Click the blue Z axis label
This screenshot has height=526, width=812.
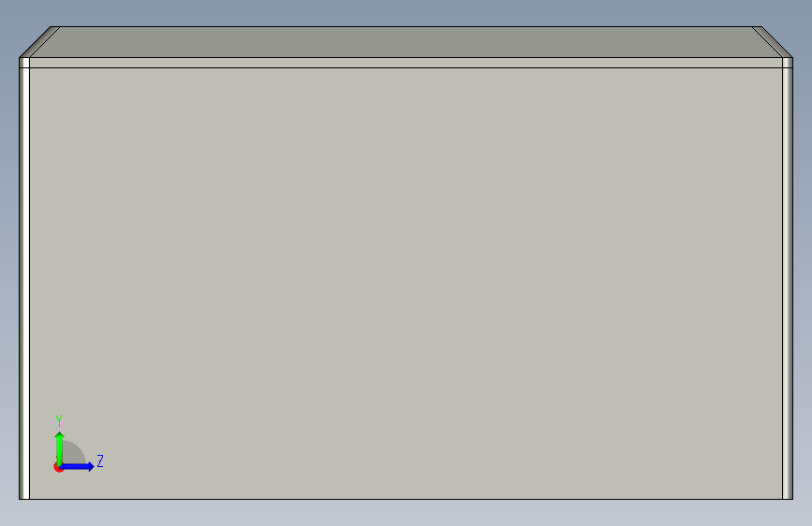100,460
